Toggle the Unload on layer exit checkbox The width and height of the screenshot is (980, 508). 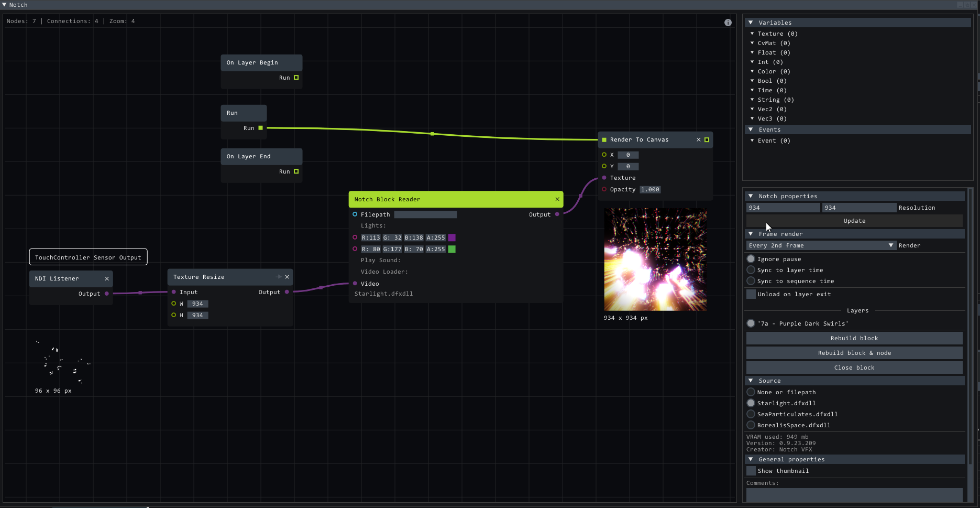click(751, 294)
